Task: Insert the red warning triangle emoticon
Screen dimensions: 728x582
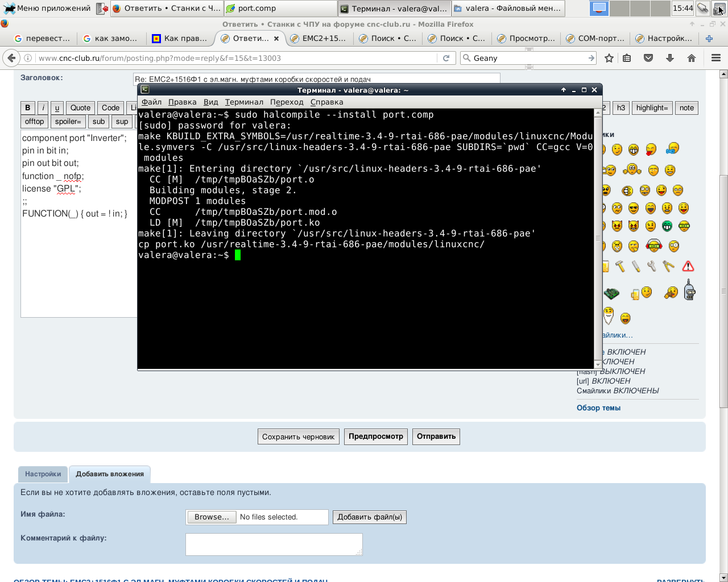Action: pos(688,266)
